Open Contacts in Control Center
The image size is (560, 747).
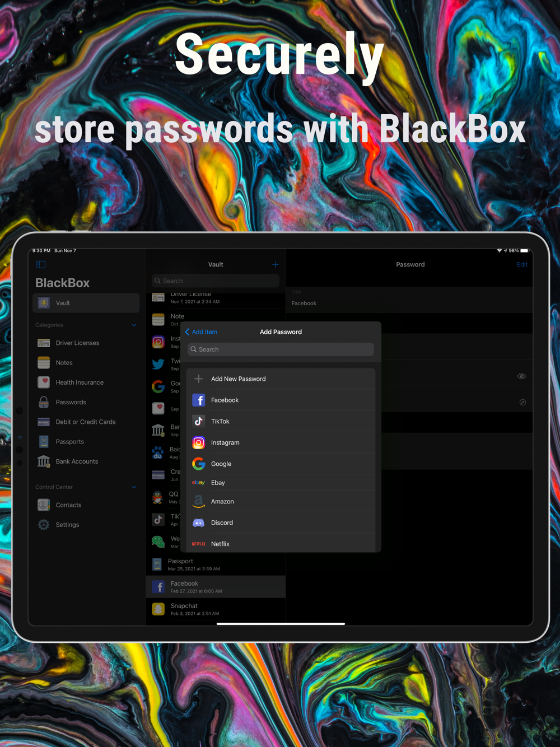point(86,505)
